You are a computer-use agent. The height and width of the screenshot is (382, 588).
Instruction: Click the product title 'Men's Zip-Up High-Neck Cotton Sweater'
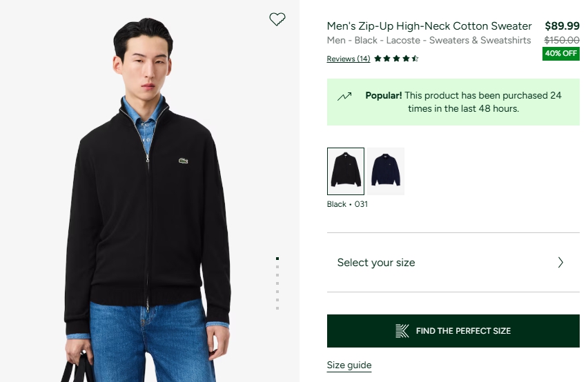pyautogui.click(x=429, y=26)
